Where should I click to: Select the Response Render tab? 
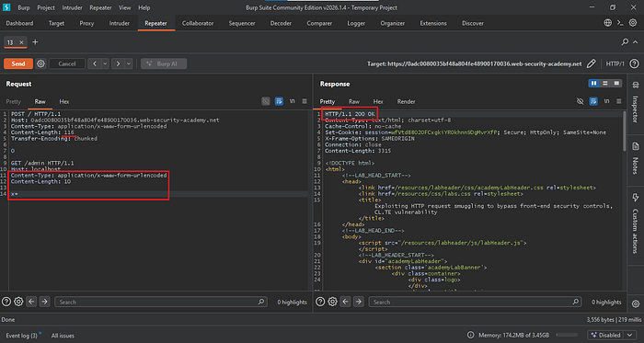[406, 101]
